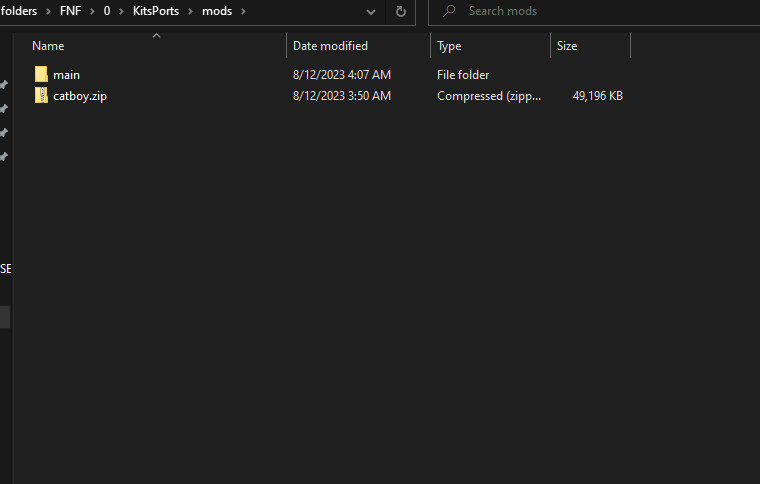Screen dimensions: 760x484
Task: Expand the chevron after mods breadcrumb
Action: pos(243,11)
